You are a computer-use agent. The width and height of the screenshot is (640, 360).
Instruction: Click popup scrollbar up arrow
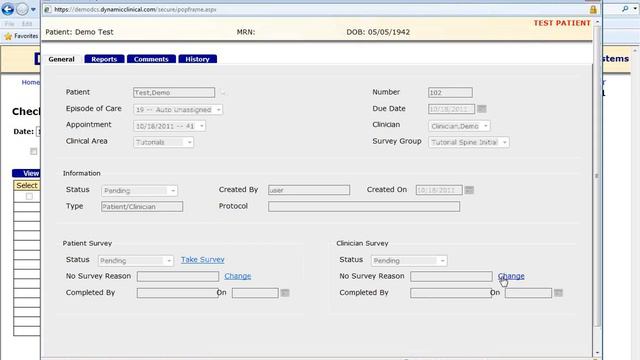597,22
